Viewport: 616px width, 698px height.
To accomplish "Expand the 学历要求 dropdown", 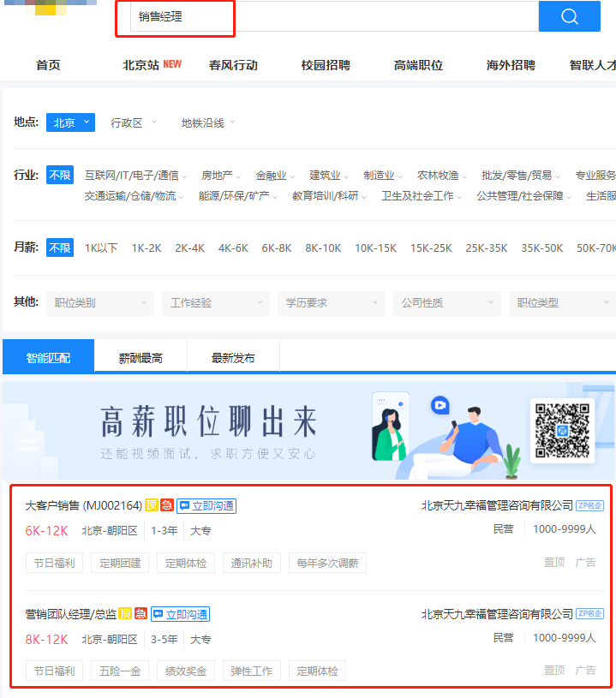I will tap(330, 302).
